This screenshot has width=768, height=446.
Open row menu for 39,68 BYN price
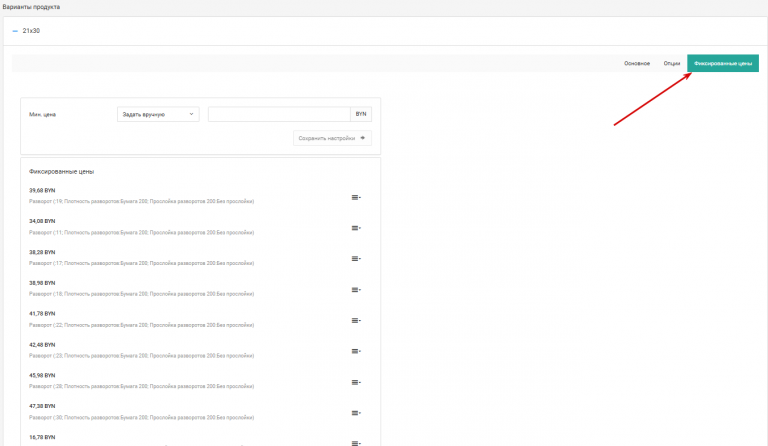(356, 197)
